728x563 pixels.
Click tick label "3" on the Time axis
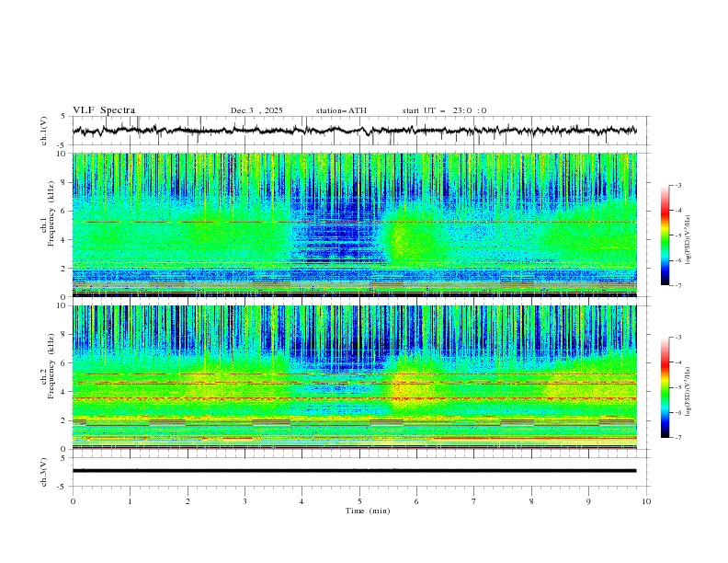point(245,501)
